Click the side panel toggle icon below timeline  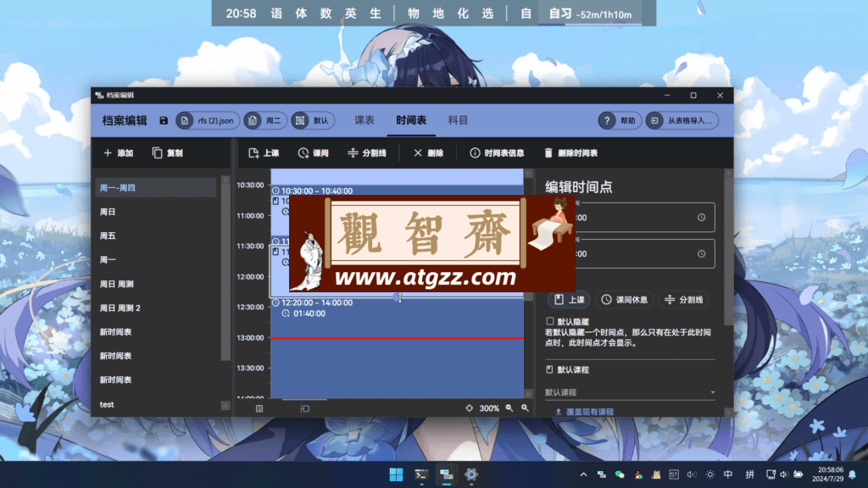(x=305, y=408)
